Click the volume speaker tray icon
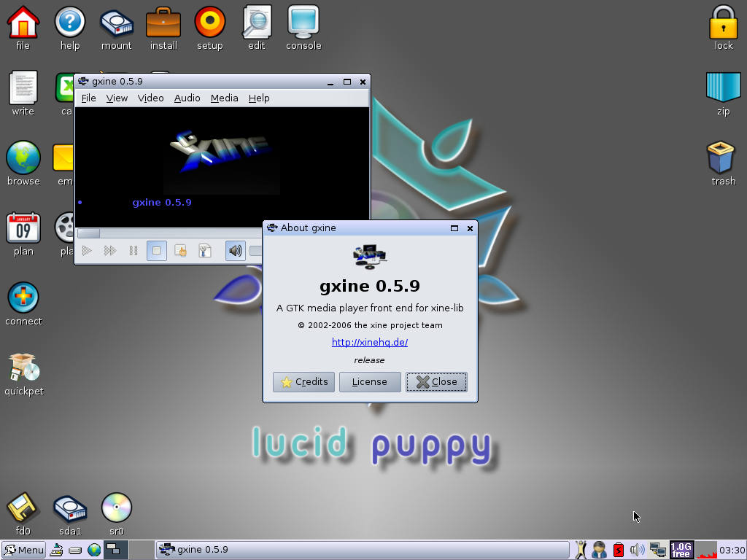747x560 pixels. 637,550
